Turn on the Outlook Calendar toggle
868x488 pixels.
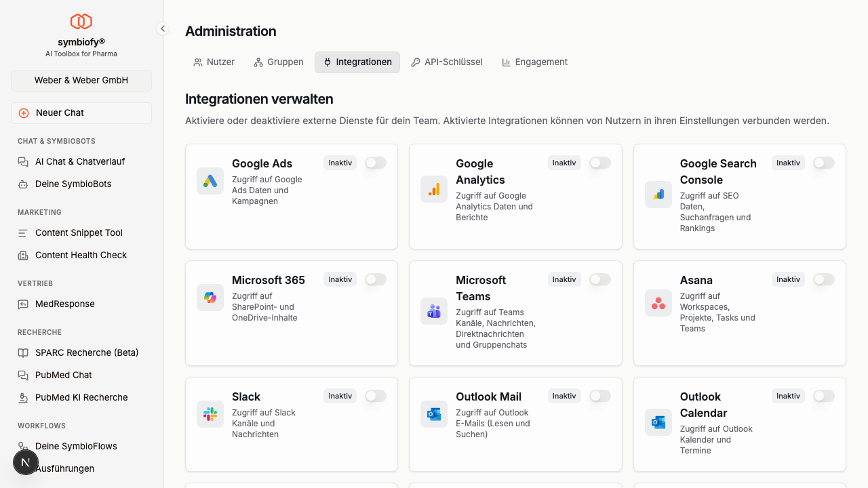click(x=823, y=396)
